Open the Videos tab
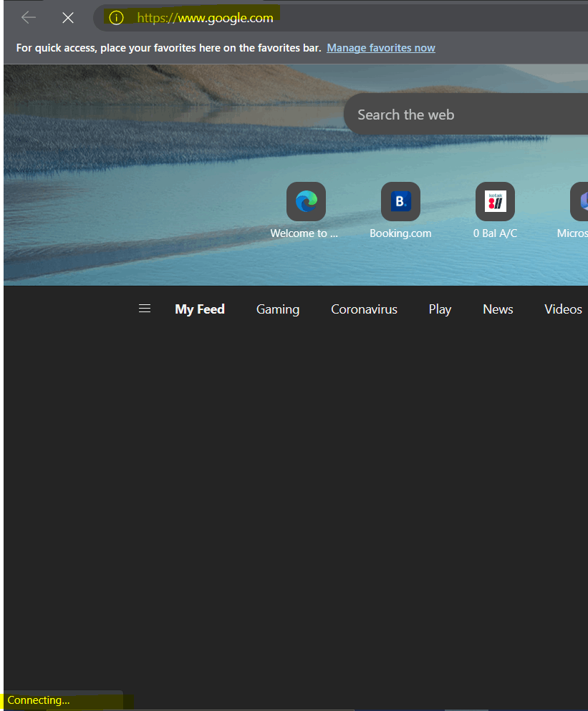588x711 pixels. (563, 309)
